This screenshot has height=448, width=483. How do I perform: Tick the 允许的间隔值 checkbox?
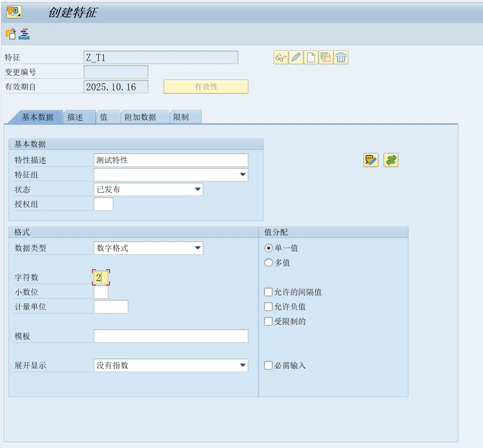pos(268,292)
